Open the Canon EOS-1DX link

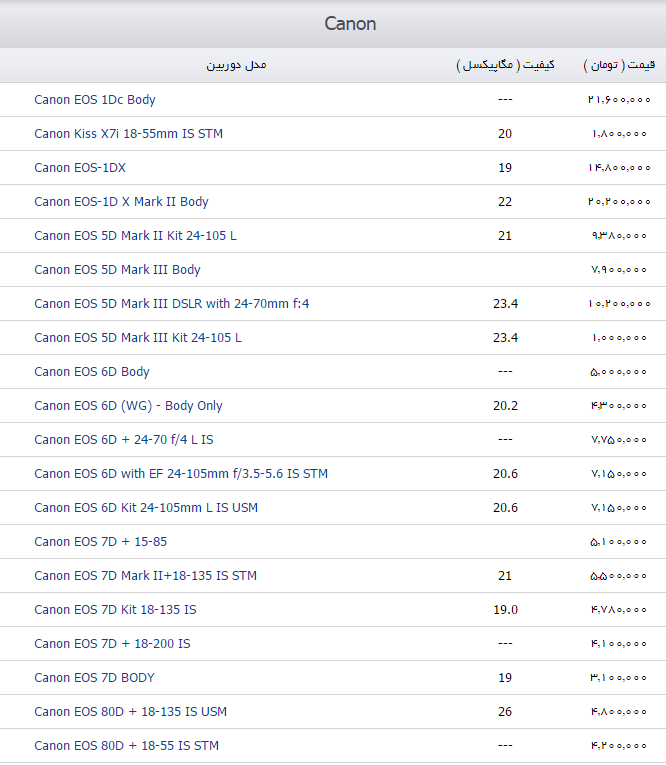click(80, 168)
